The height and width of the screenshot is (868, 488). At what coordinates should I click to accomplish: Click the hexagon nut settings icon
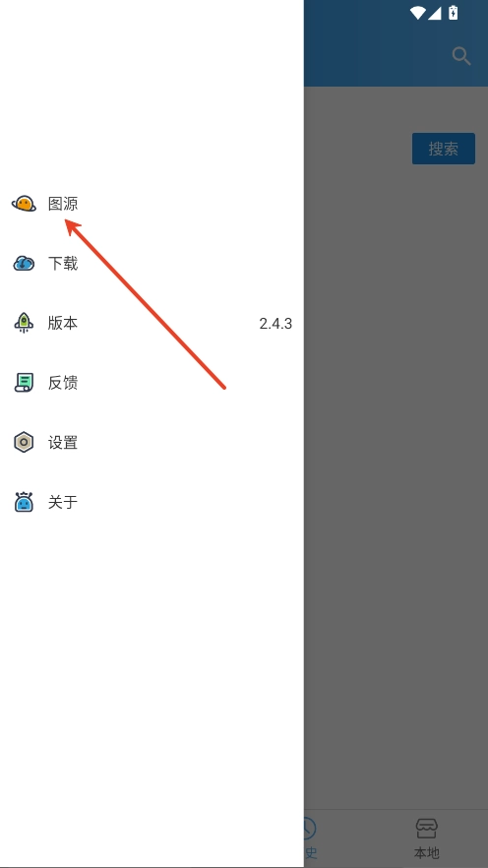24,442
